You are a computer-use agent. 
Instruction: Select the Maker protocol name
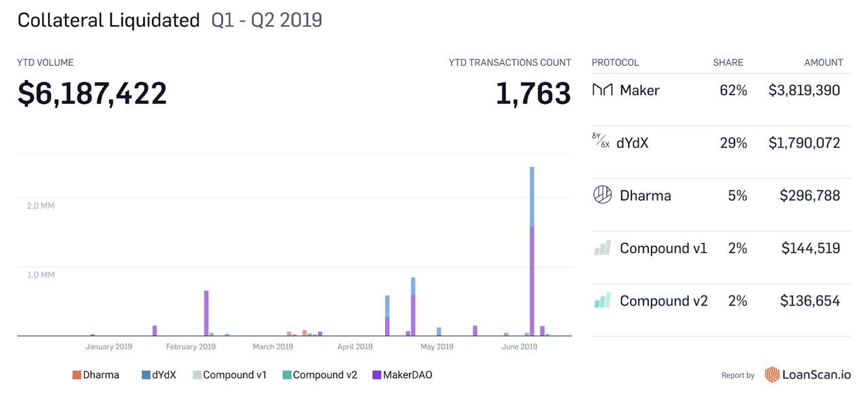(x=639, y=90)
